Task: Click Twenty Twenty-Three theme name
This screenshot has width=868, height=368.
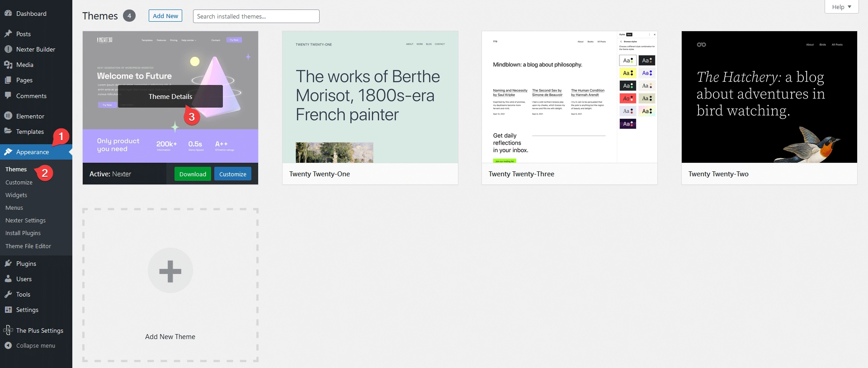Action: 521,174
